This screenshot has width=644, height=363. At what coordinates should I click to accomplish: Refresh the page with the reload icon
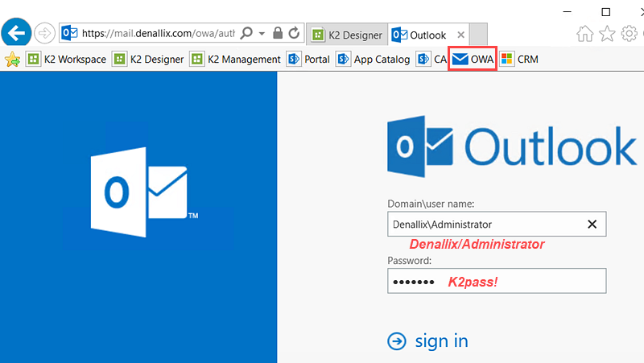[294, 33]
